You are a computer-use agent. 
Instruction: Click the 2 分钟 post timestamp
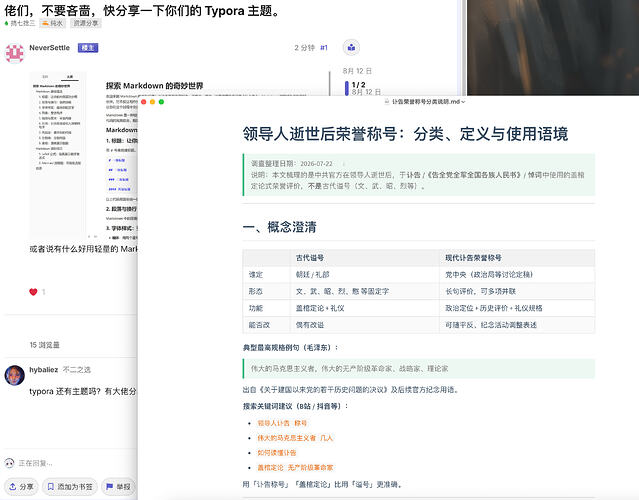tap(304, 48)
